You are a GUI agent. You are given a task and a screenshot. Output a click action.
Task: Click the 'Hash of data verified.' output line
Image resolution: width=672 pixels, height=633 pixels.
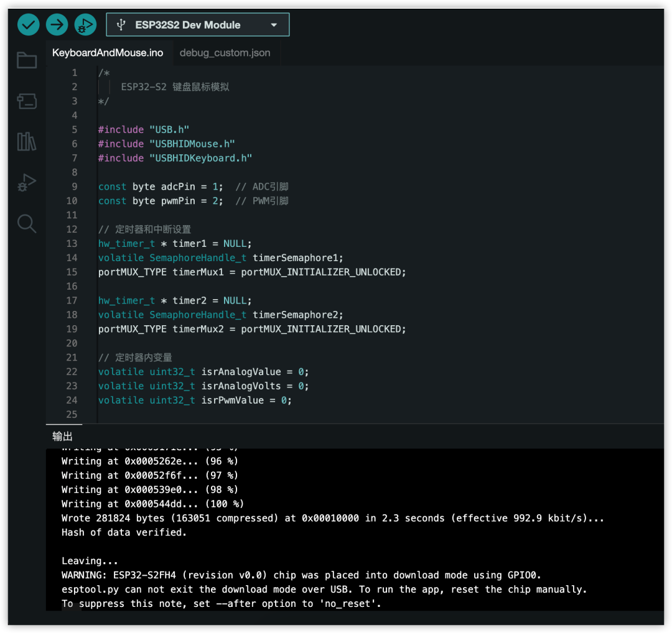click(x=124, y=532)
